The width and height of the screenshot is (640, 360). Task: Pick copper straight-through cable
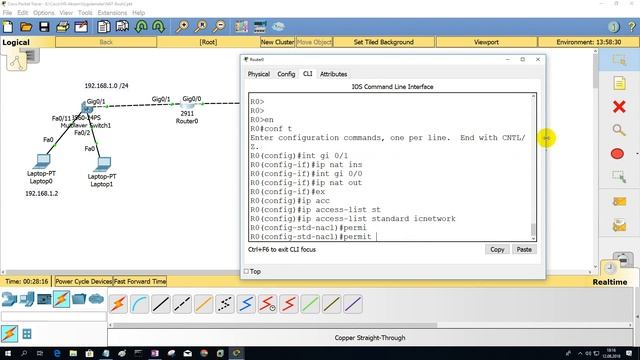coord(161,304)
